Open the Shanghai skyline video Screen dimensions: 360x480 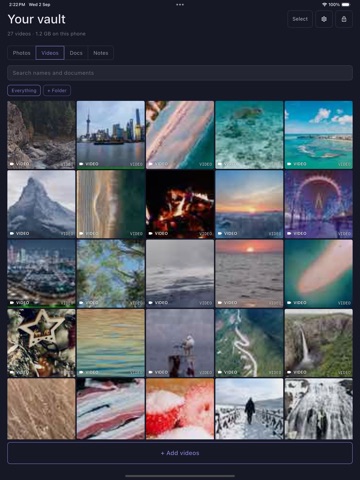pos(111,135)
